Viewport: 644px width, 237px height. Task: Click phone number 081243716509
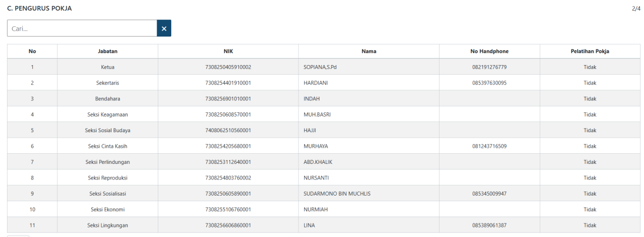(x=489, y=146)
